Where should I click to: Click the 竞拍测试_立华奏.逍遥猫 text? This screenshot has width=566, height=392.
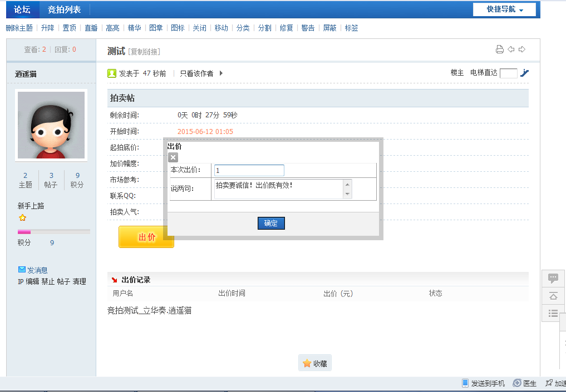(x=150, y=310)
